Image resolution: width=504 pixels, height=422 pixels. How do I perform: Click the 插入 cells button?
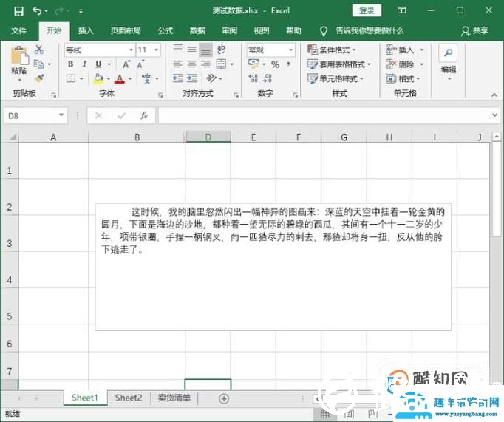401,50
